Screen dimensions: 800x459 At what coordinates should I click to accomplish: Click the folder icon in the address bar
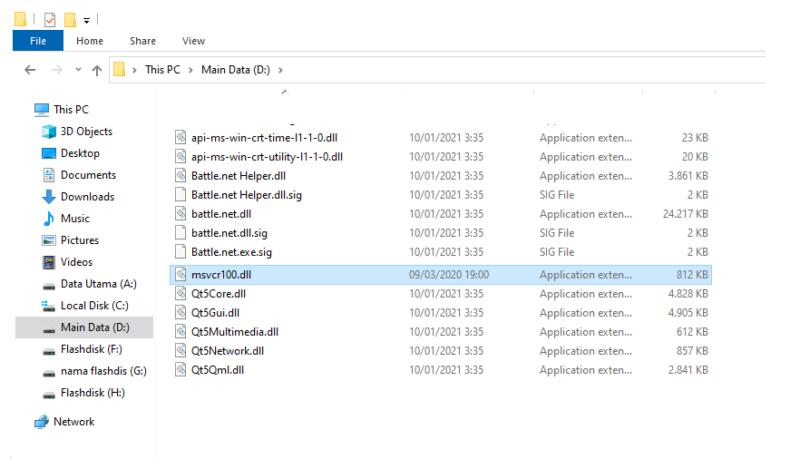tap(119, 69)
